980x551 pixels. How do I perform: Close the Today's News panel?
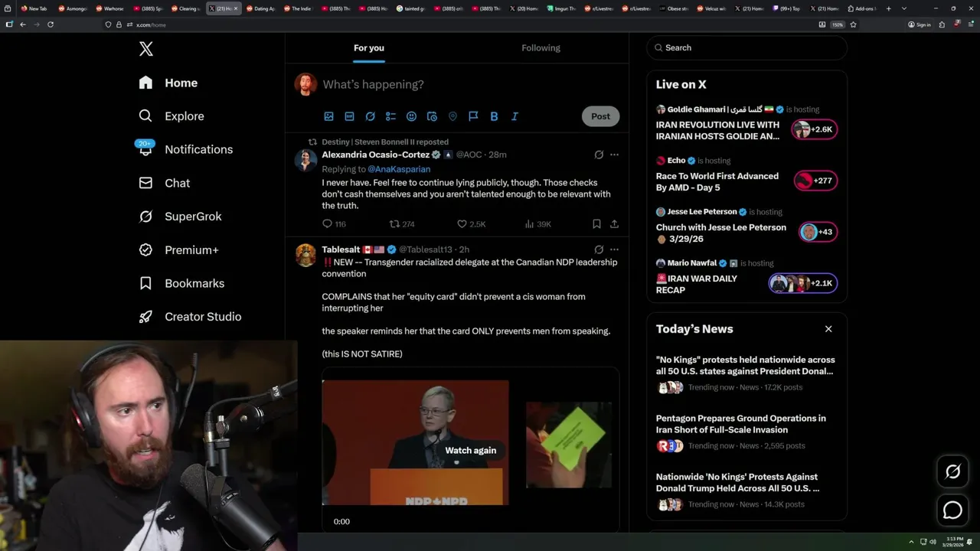click(828, 329)
